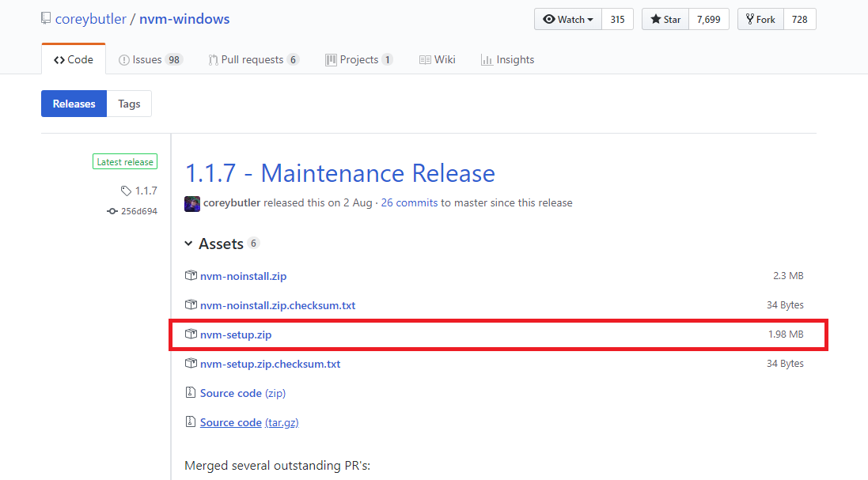Click the fork icon on the Fork button
868x480 pixels.
tap(750, 18)
